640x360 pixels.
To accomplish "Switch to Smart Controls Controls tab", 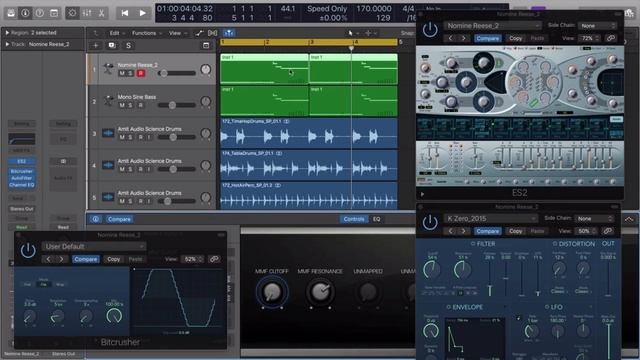I will [x=354, y=219].
